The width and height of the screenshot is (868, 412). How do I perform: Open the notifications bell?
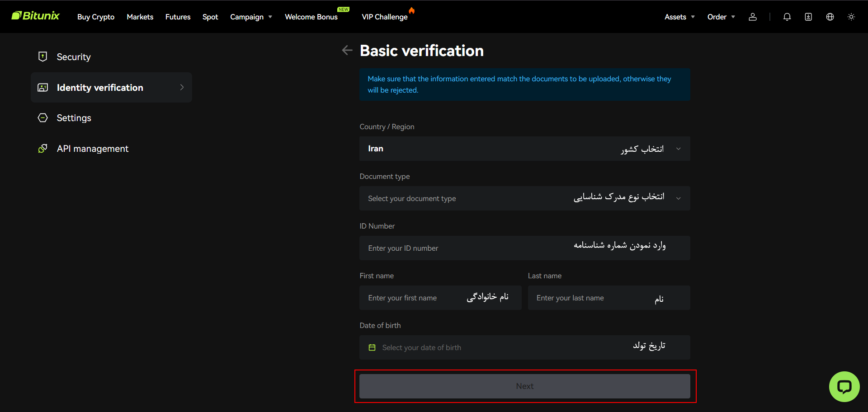(787, 17)
